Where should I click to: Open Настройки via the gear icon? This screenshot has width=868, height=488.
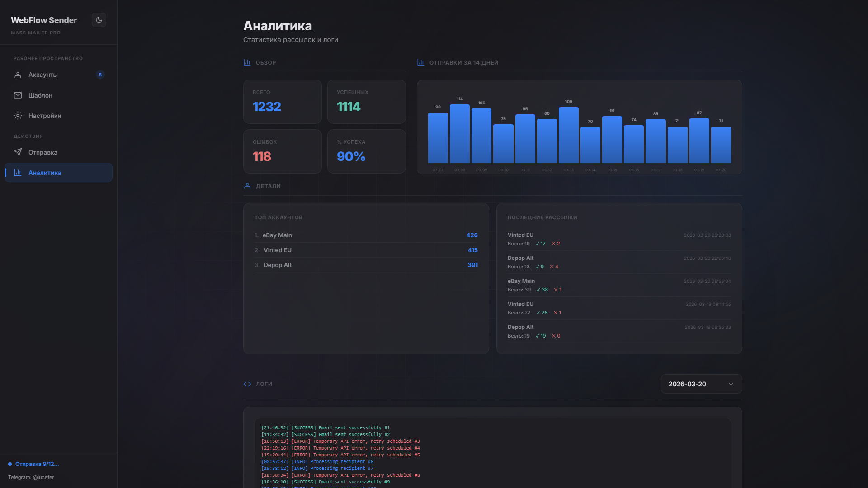18,116
